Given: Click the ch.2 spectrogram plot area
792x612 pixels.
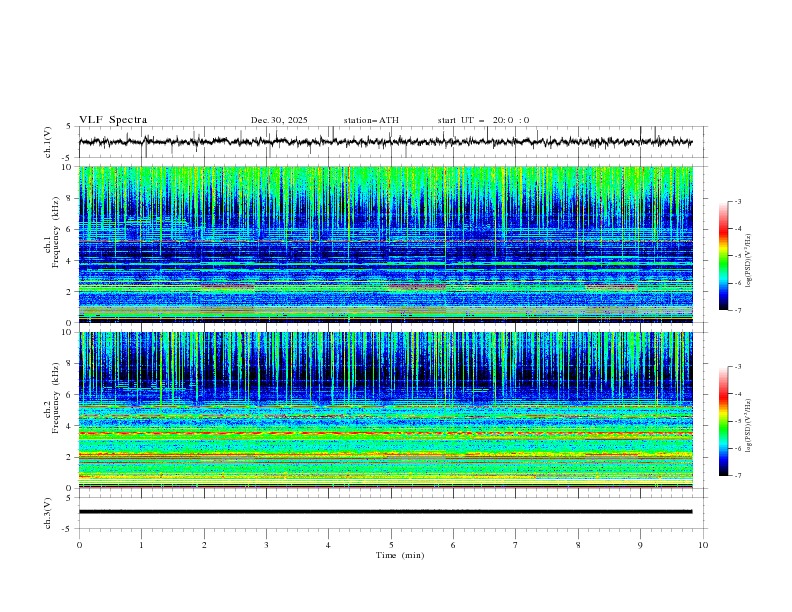Looking at the screenshot, I should (x=386, y=410).
